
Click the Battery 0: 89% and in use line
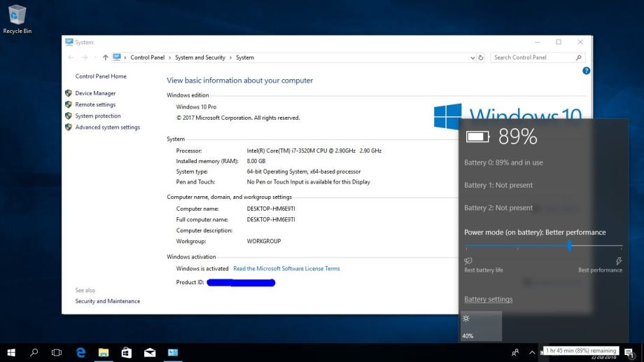pyautogui.click(x=503, y=162)
